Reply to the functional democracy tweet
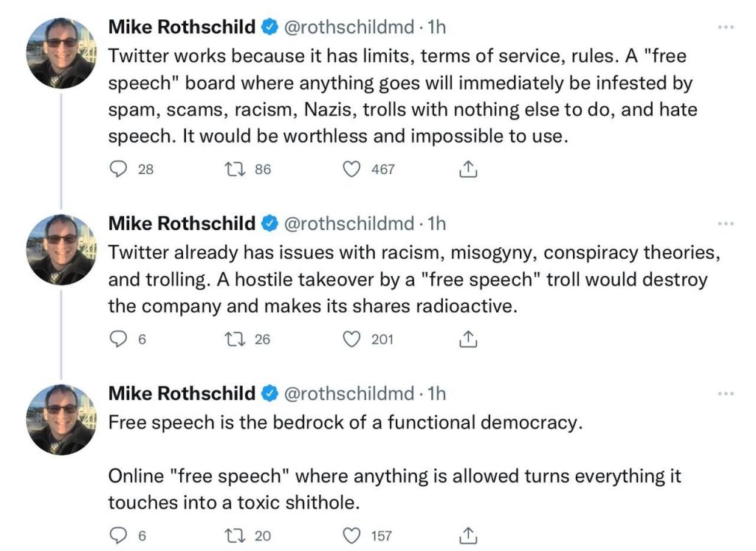The height and width of the screenshot is (551, 756). (x=119, y=536)
